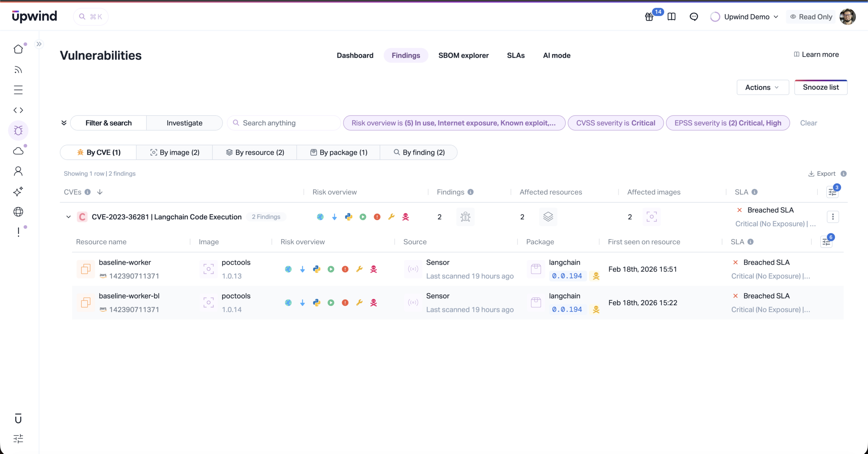Select the By image (2) tab
This screenshot has width=868, height=454.
pos(175,152)
